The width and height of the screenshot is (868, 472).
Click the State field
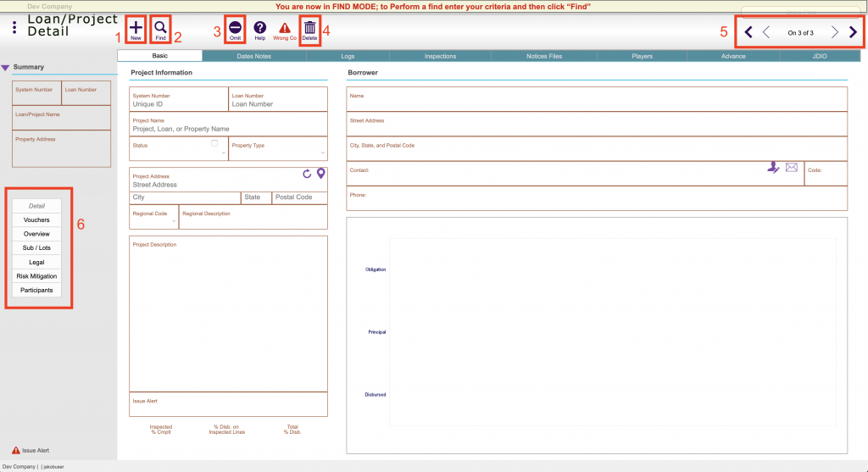point(256,197)
